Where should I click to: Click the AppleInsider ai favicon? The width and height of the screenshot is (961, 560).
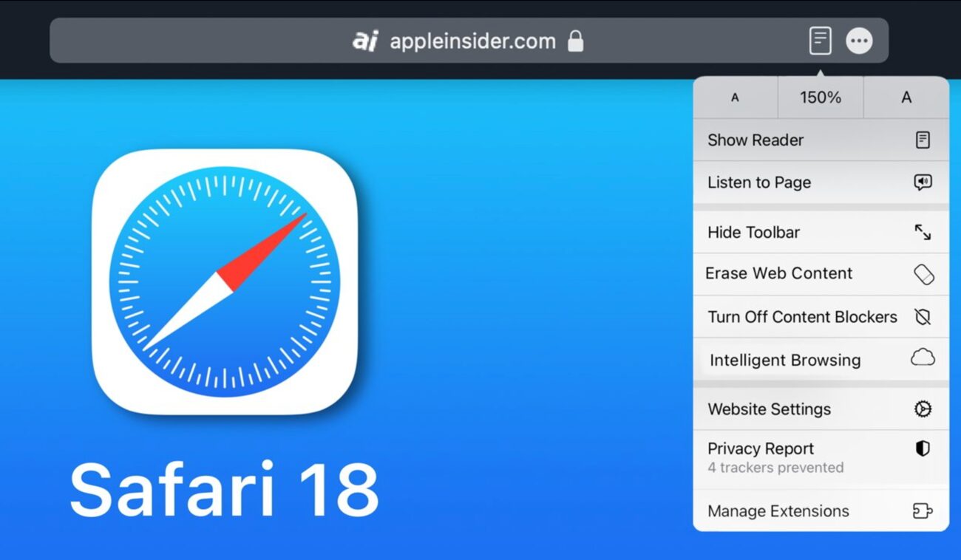pyautogui.click(x=365, y=41)
